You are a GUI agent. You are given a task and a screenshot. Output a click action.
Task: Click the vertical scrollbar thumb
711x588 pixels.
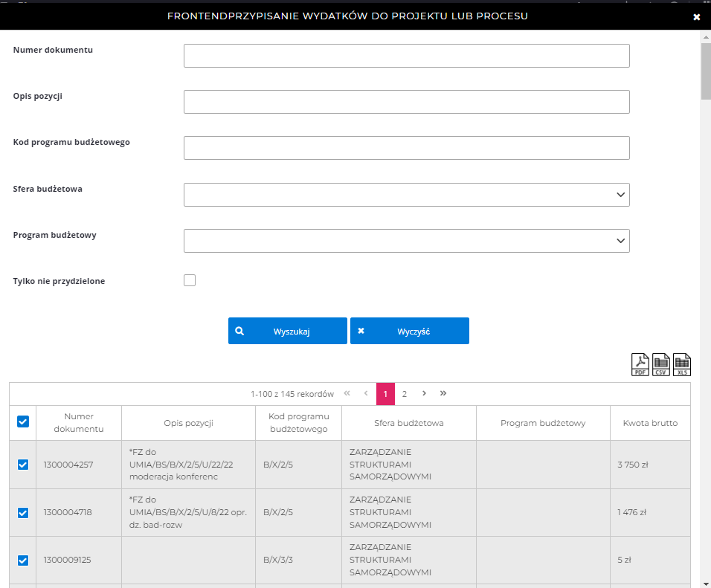[705, 71]
